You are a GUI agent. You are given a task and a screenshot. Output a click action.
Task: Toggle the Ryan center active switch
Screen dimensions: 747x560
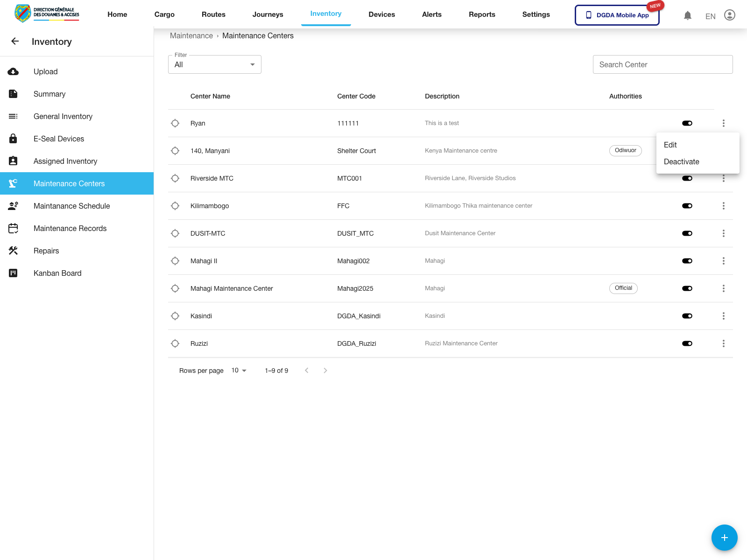pos(687,123)
